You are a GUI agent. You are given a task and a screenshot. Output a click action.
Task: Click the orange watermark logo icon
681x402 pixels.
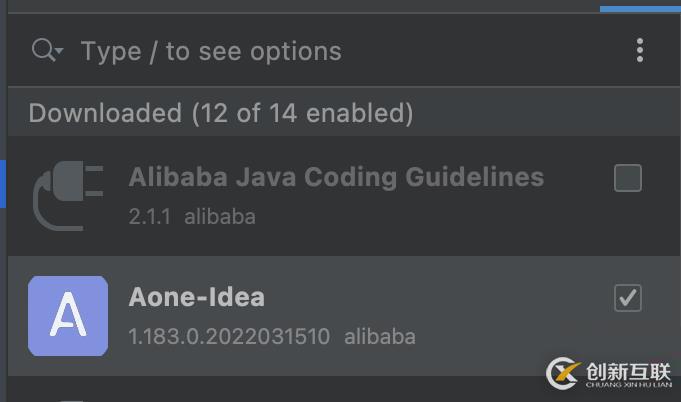pos(565,373)
